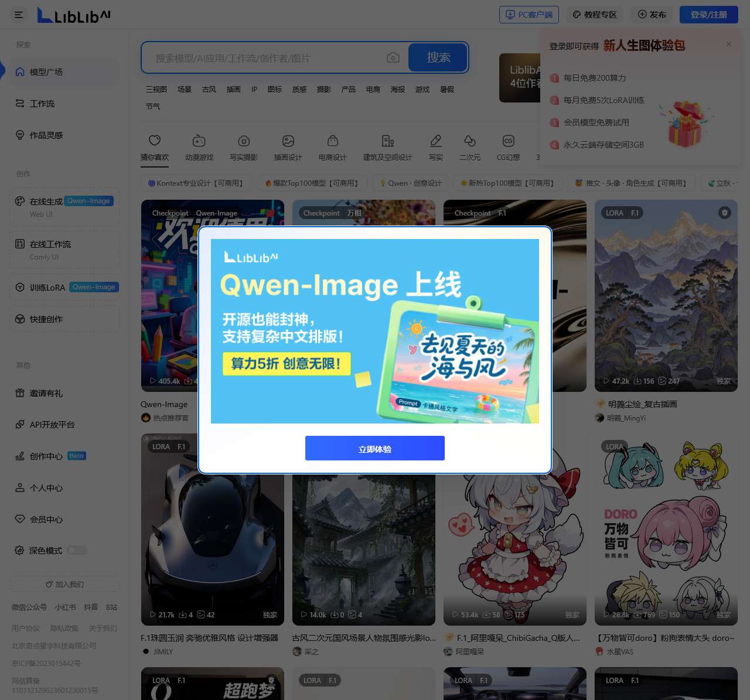Click the 立即体验 button in the popup
Image resolution: width=750 pixels, height=700 pixels.
pyautogui.click(x=374, y=448)
